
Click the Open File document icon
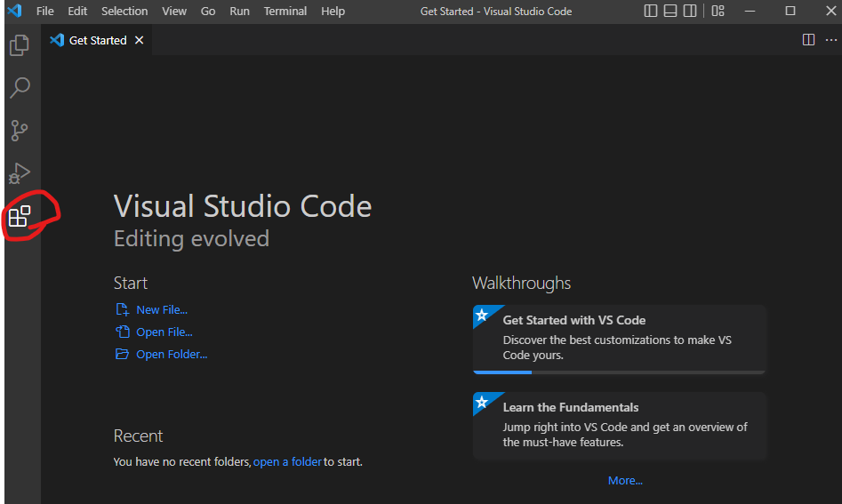123,332
